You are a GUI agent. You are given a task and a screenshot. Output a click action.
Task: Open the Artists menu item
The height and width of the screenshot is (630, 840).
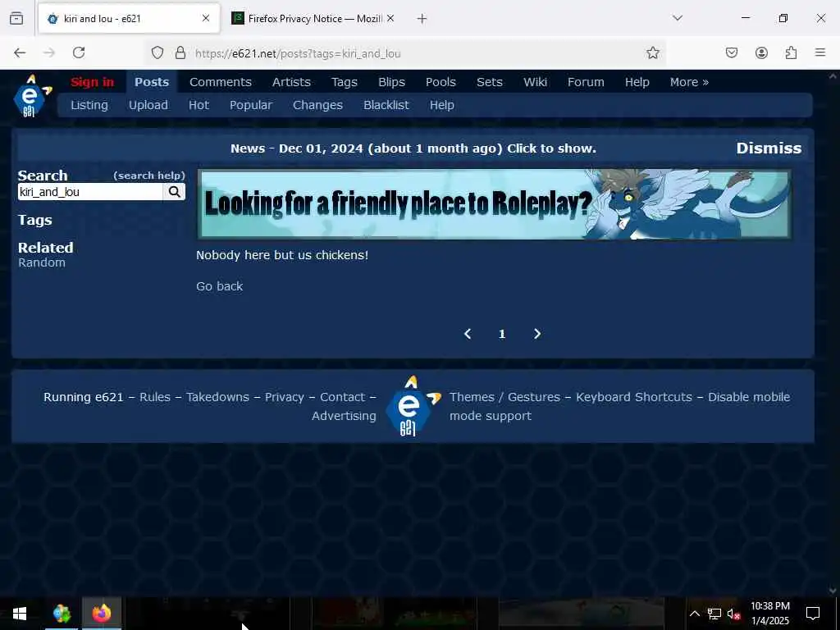pyautogui.click(x=291, y=82)
